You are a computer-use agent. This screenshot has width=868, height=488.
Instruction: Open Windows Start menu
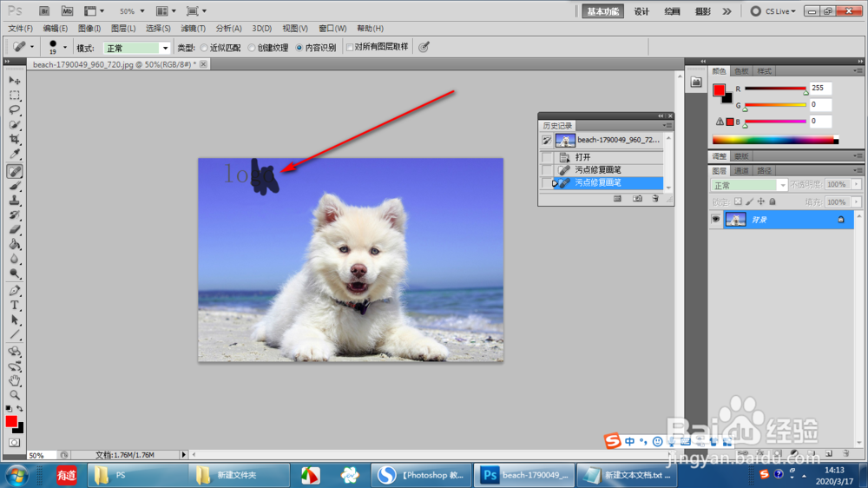16,475
